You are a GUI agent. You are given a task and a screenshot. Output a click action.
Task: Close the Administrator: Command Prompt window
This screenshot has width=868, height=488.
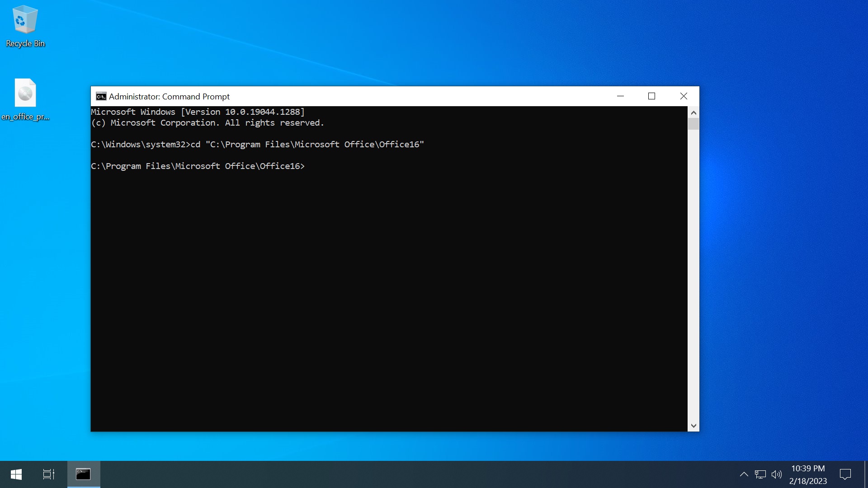point(684,96)
